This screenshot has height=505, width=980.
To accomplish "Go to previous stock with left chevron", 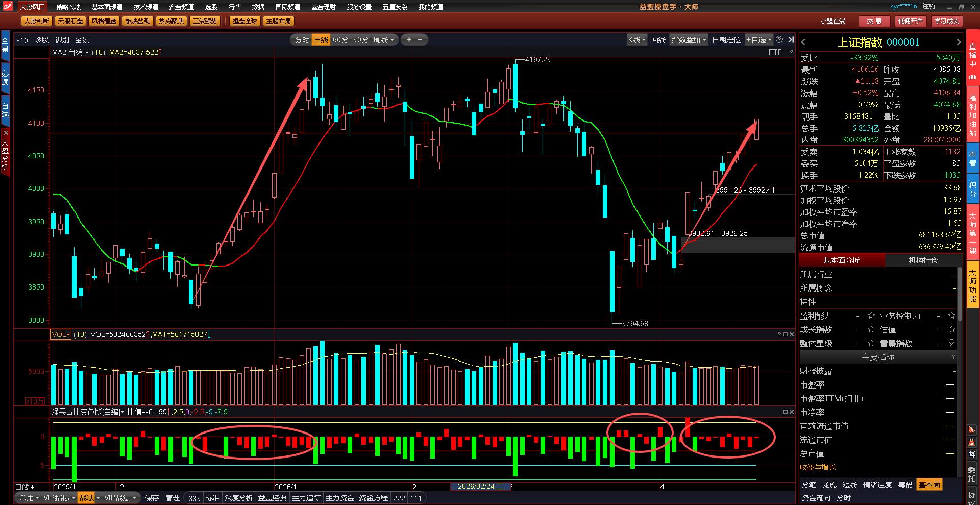I will pos(803,42).
